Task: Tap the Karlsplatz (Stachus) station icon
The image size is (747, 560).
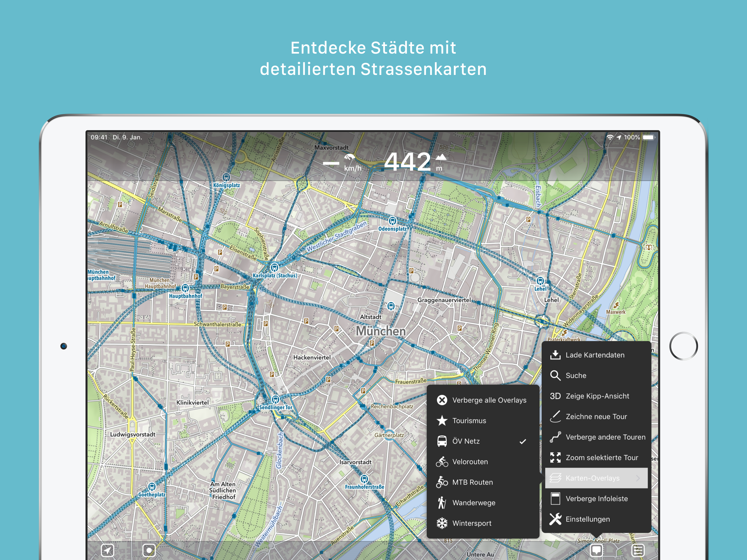Action: point(275,268)
